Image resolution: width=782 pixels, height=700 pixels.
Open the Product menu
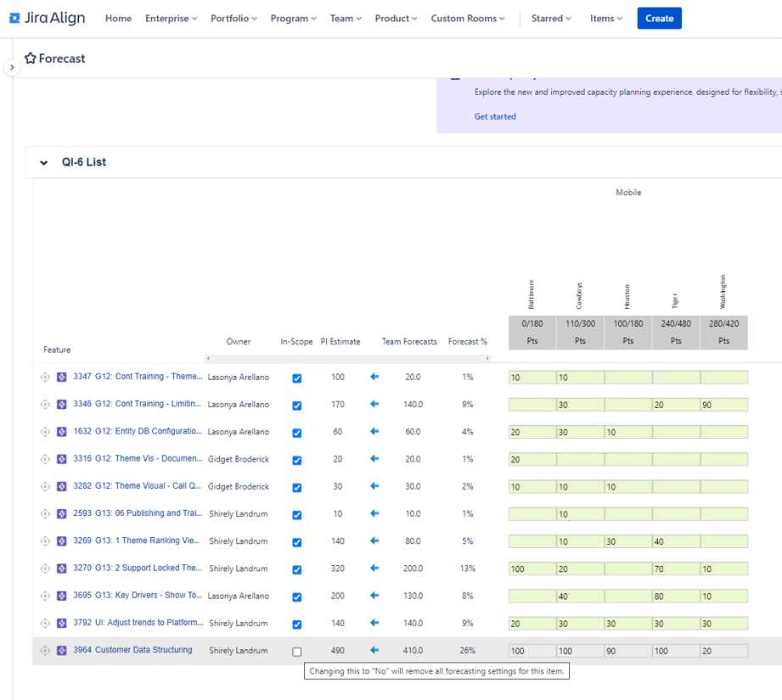click(396, 19)
